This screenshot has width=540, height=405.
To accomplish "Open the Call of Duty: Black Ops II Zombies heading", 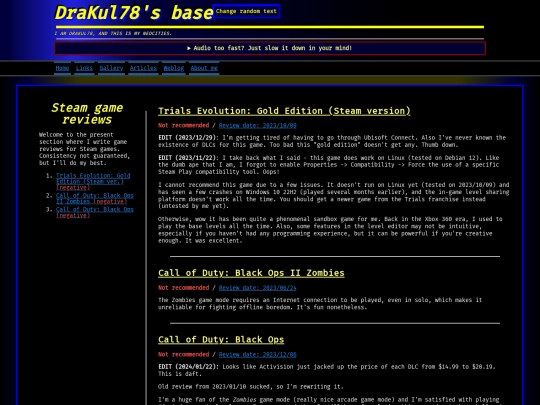I will pyautogui.click(x=251, y=273).
